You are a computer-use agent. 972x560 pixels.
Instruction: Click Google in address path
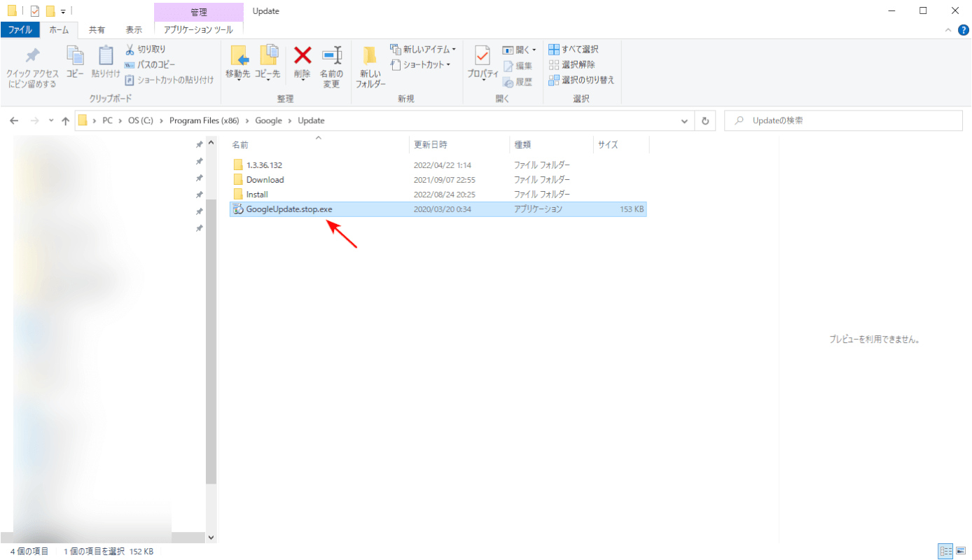(268, 120)
